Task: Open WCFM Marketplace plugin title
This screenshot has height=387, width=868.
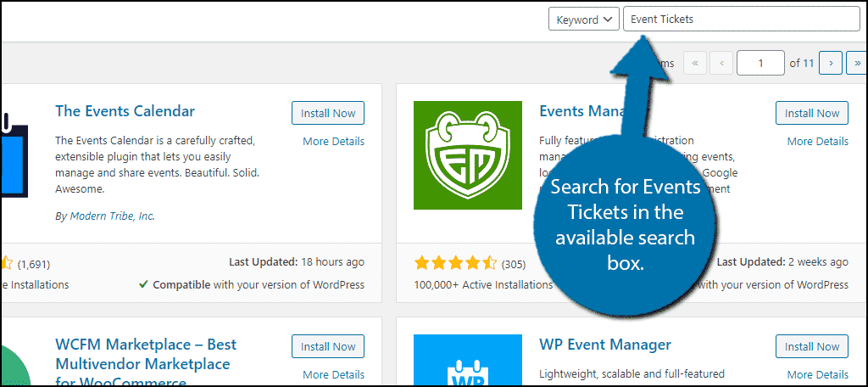Action: pos(146,364)
